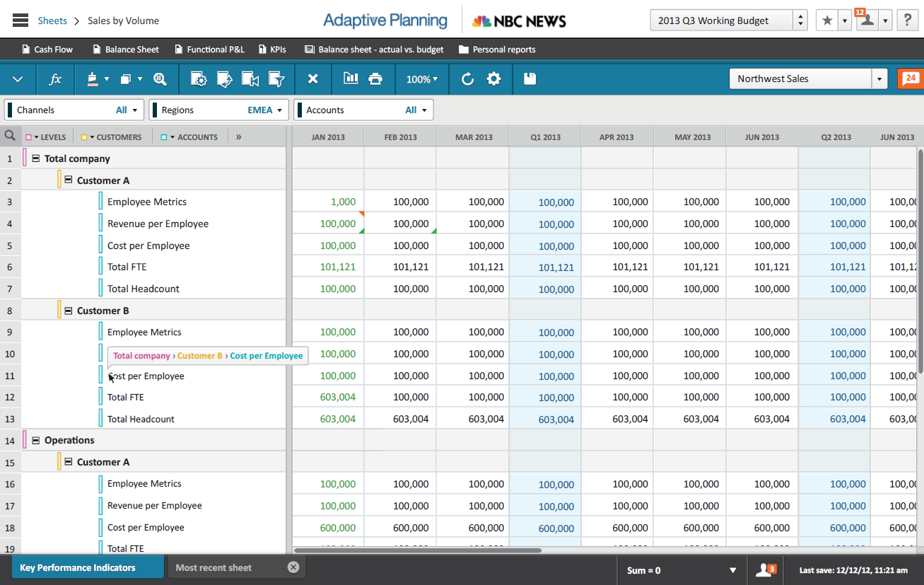Open the formula editor with the fx icon

click(55, 79)
